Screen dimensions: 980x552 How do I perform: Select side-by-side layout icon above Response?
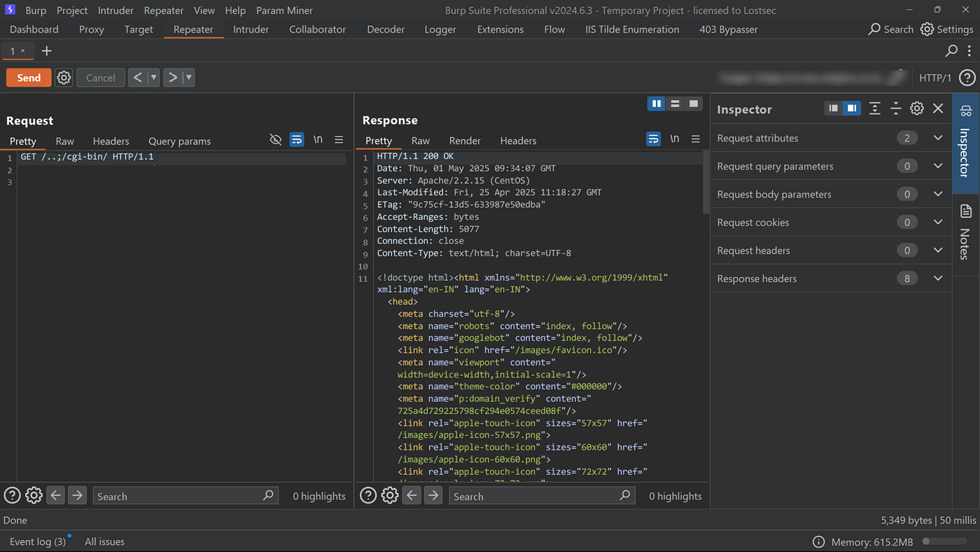656,104
